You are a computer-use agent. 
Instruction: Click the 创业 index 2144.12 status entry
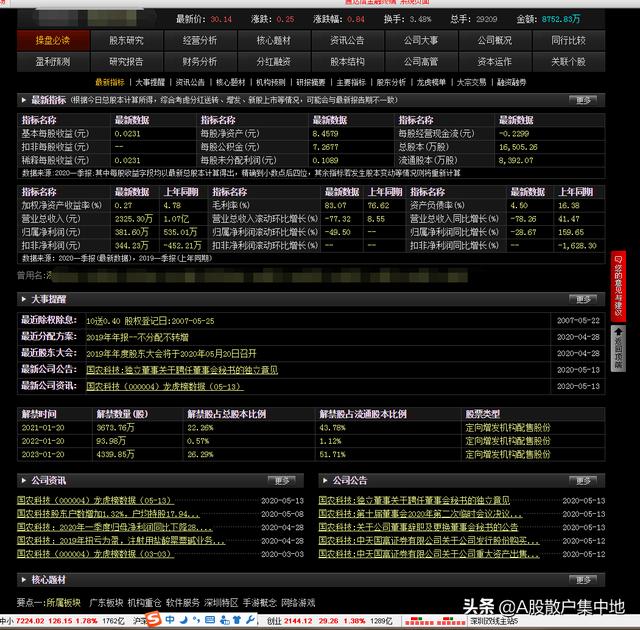[x=330, y=621]
